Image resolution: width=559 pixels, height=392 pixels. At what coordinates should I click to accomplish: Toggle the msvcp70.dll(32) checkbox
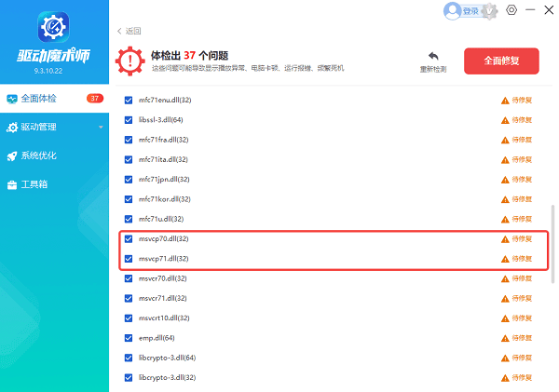129,238
